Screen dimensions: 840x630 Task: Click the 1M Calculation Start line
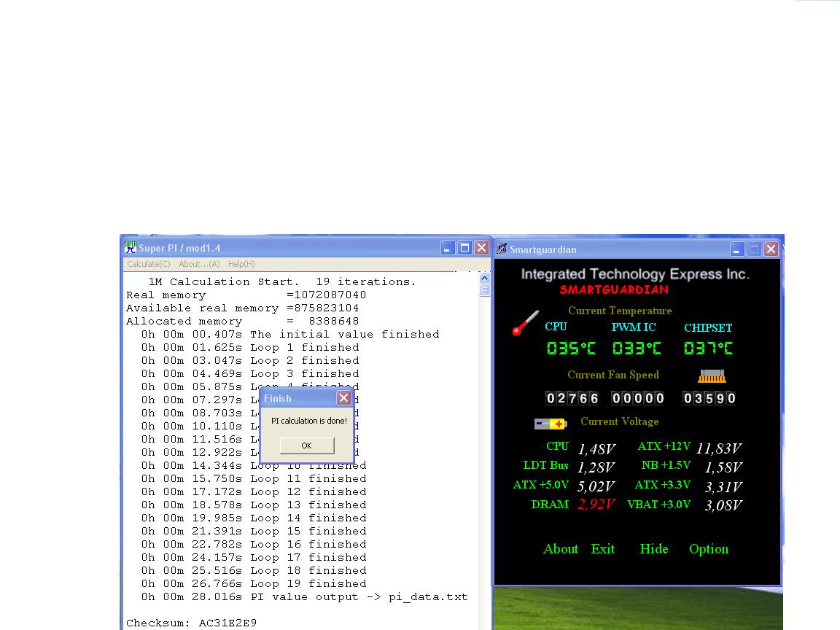click(x=281, y=281)
